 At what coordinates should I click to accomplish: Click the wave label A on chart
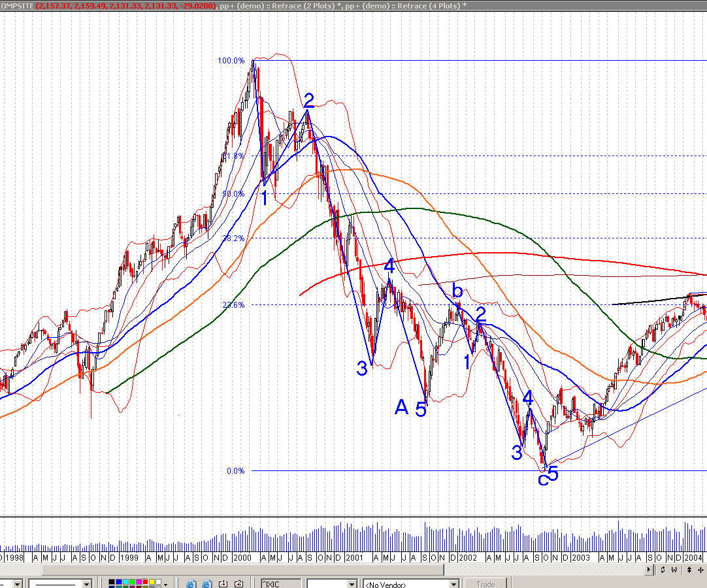[401, 408]
